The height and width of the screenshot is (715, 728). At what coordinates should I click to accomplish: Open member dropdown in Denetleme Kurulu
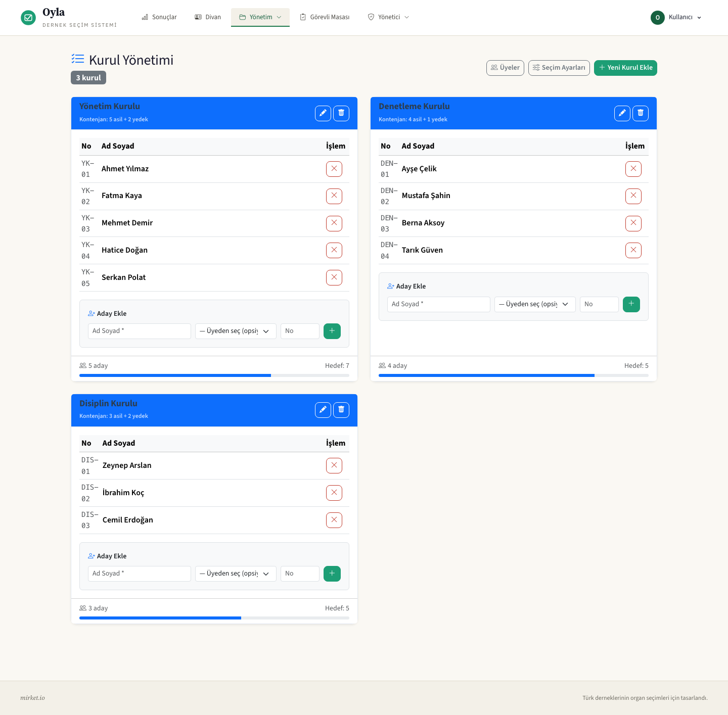[x=535, y=304]
